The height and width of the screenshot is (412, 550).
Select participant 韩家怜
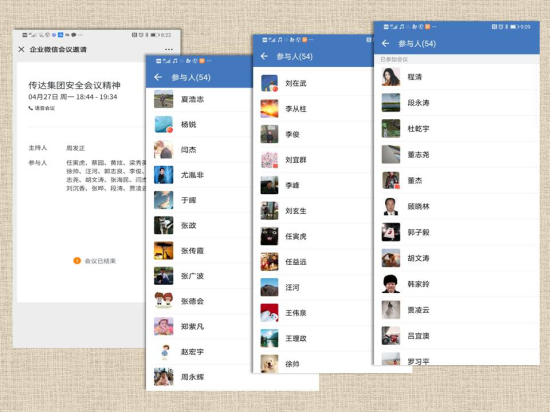tap(457, 284)
